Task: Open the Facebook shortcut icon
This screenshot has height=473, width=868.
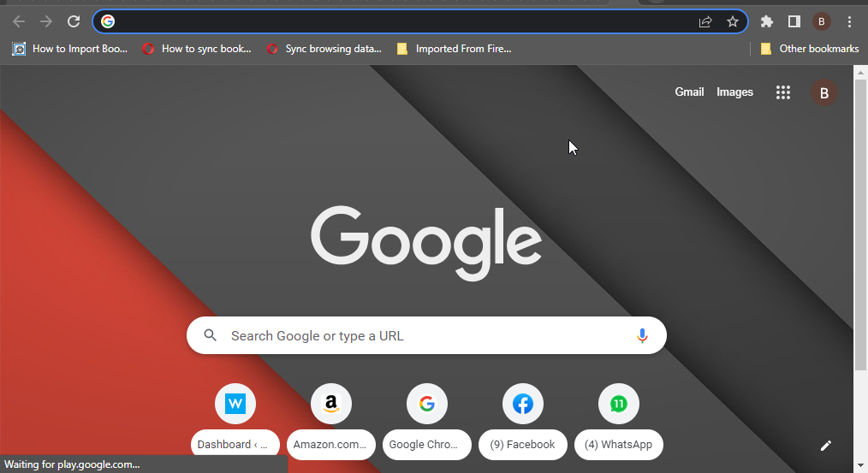Action: pos(522,404)
